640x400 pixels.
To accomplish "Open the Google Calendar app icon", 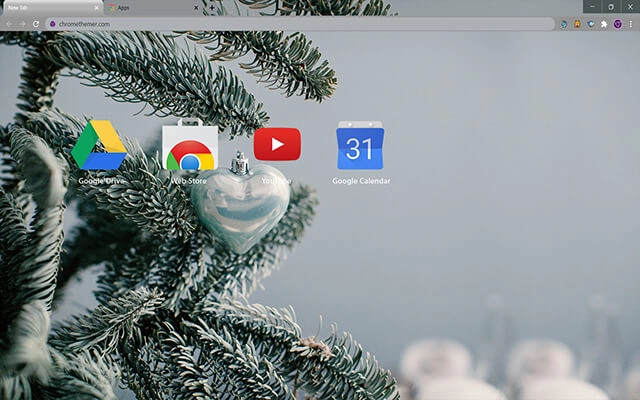I will [360, 145].
